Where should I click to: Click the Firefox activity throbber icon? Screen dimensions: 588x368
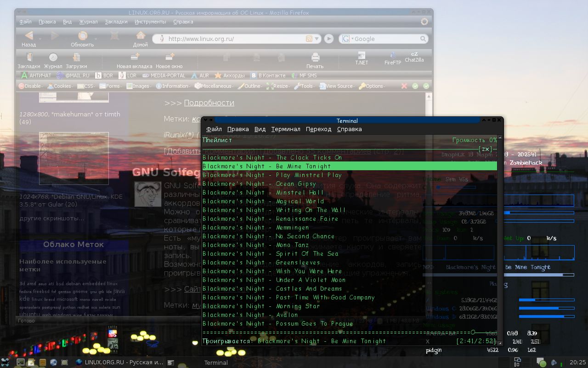pos(424,22)
